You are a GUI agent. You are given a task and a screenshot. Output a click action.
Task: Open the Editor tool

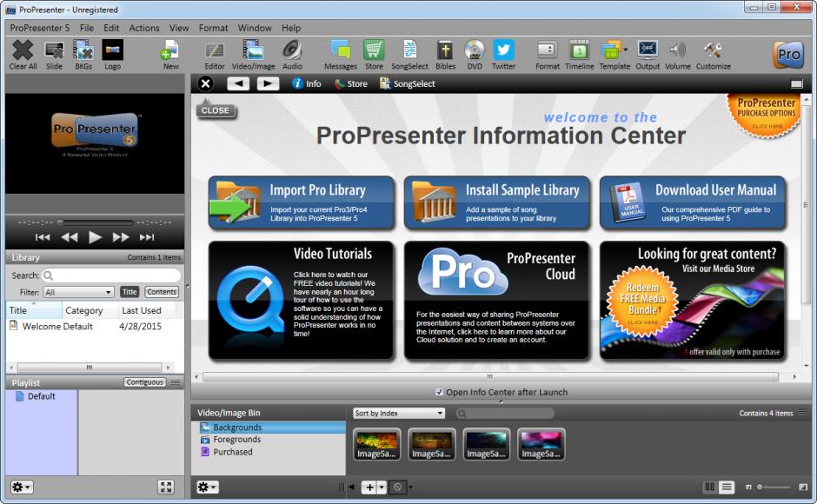[x=214, y=55]
